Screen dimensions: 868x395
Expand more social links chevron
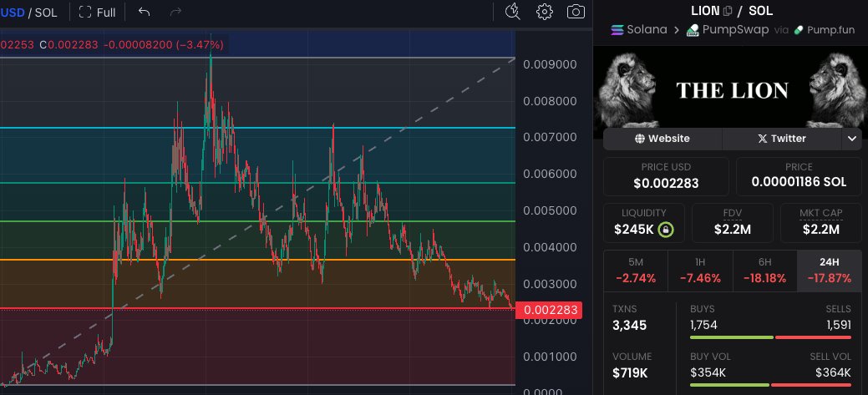point(851,139)
